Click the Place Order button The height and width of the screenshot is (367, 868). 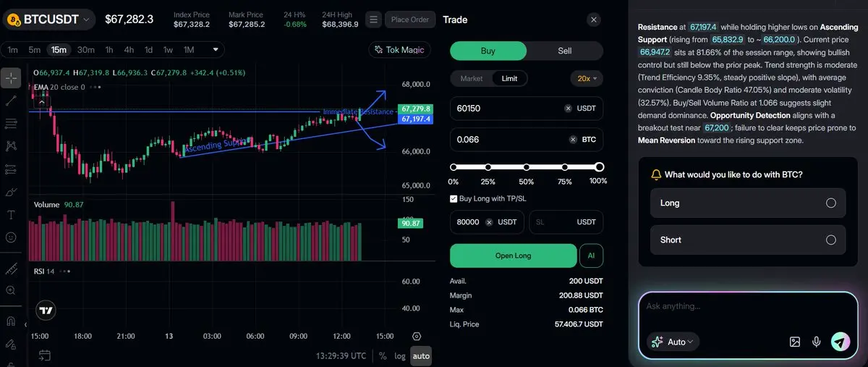pos(410,20)
